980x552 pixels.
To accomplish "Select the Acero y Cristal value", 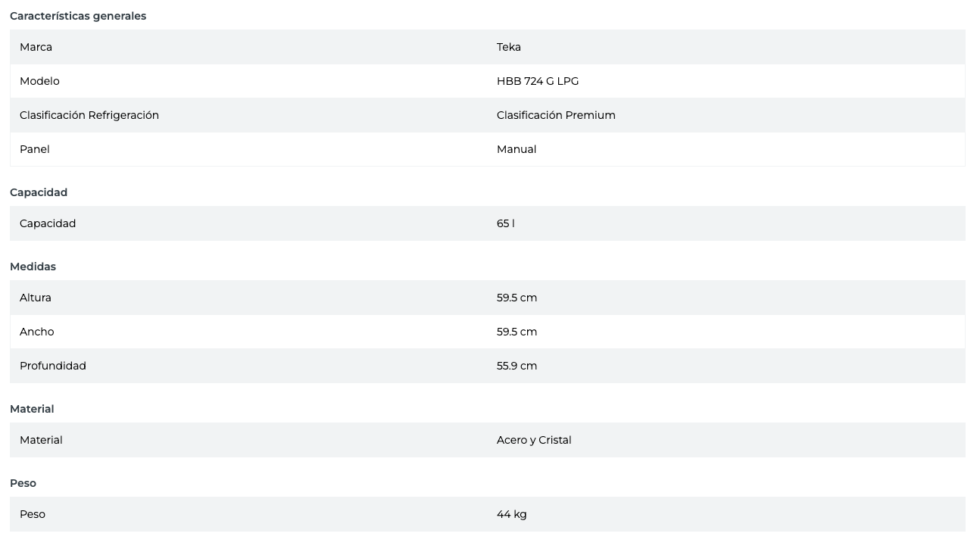I will tap(534, 440).
